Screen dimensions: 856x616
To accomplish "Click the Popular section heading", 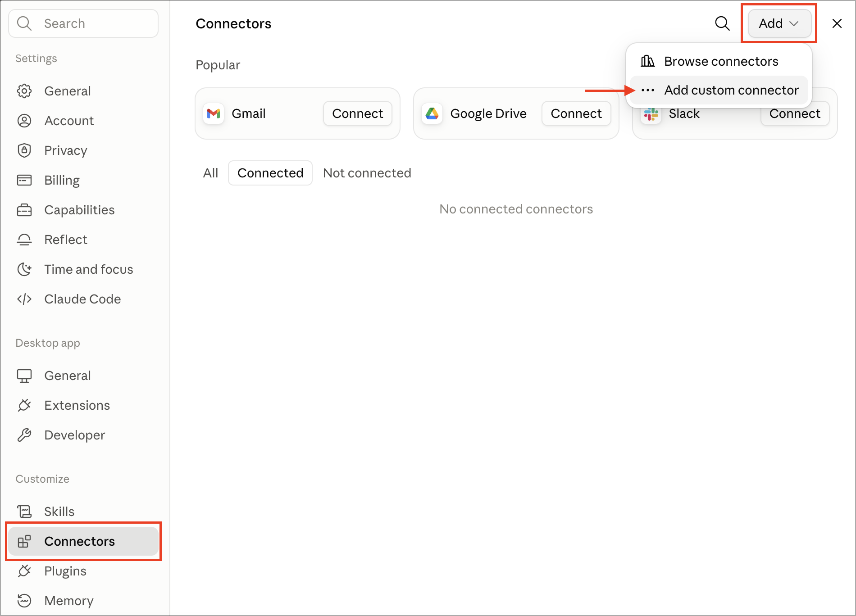I will (218, 65).
